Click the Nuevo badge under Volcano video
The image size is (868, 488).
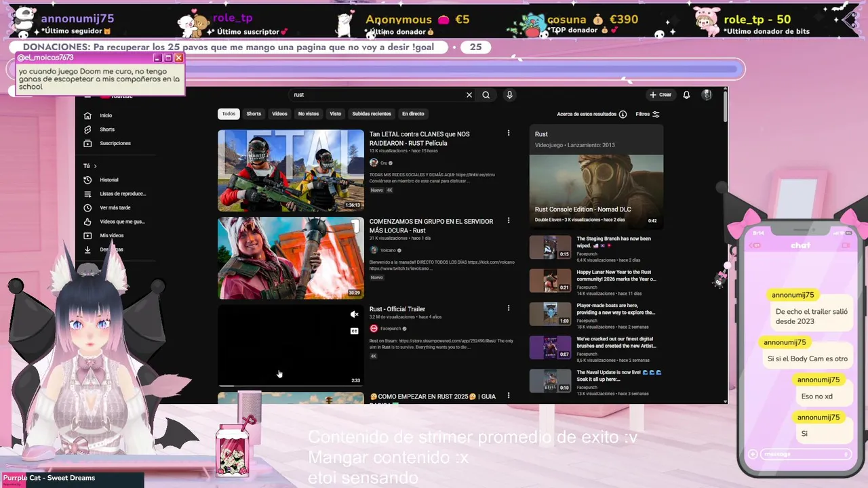click(376, 277)
